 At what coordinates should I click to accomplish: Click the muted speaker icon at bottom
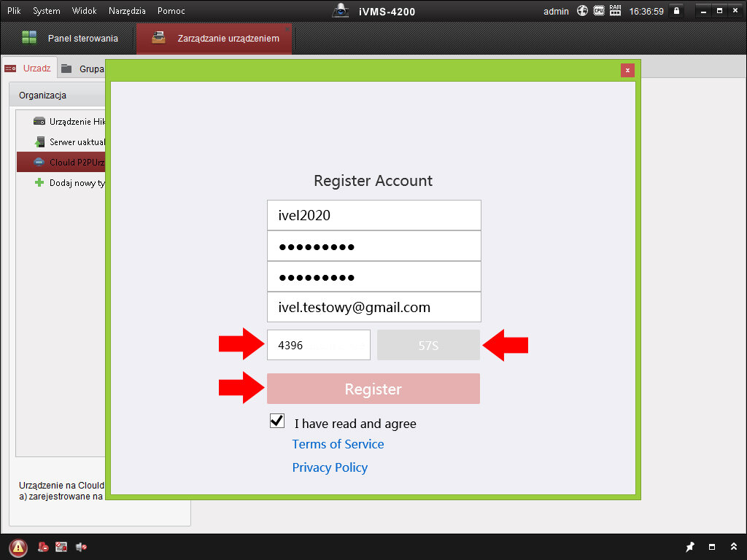tap(80, 547)
